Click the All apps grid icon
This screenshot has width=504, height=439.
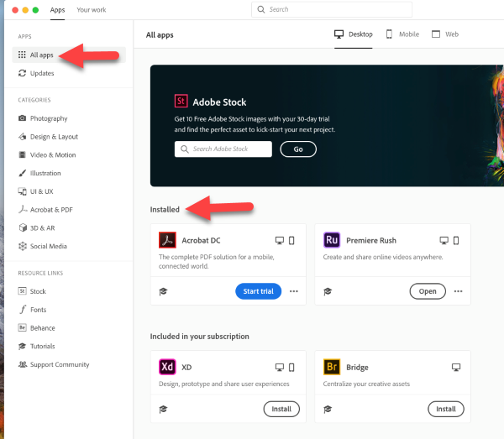point(22,55)
